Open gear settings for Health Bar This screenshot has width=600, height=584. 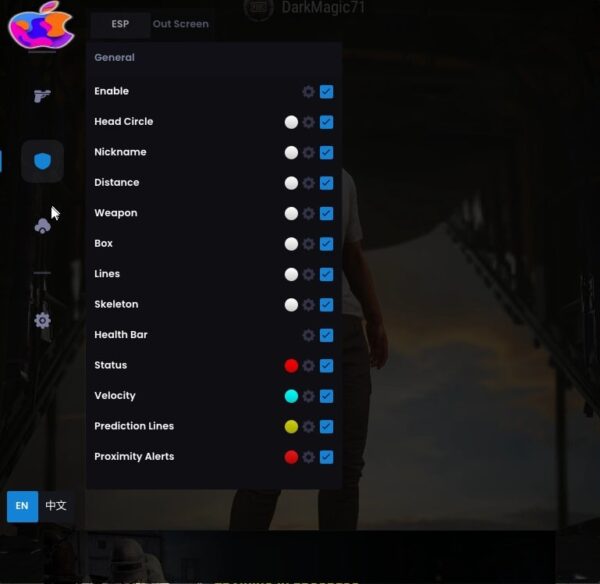point(309,335)
